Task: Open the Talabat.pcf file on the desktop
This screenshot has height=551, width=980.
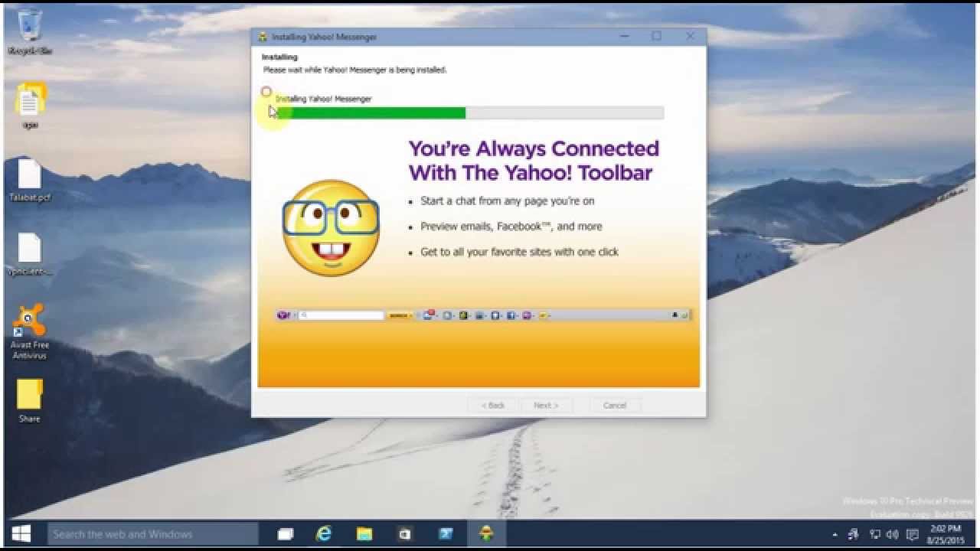Action: (30, 181)
